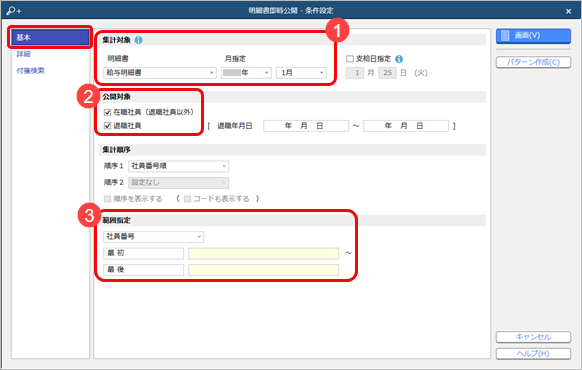The height and width of the screenshot is (370, 582).
Task: Click the month field showing 1
Action: click(354, 73)
